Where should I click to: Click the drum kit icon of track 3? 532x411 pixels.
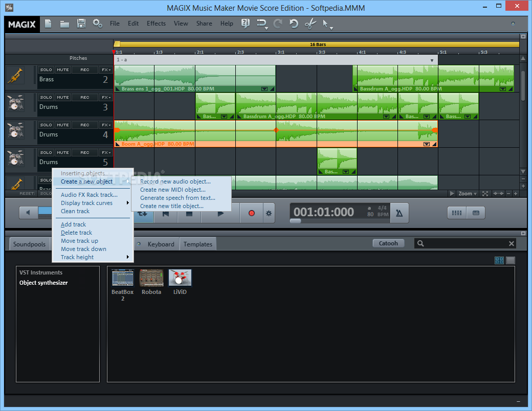[15, 103]
